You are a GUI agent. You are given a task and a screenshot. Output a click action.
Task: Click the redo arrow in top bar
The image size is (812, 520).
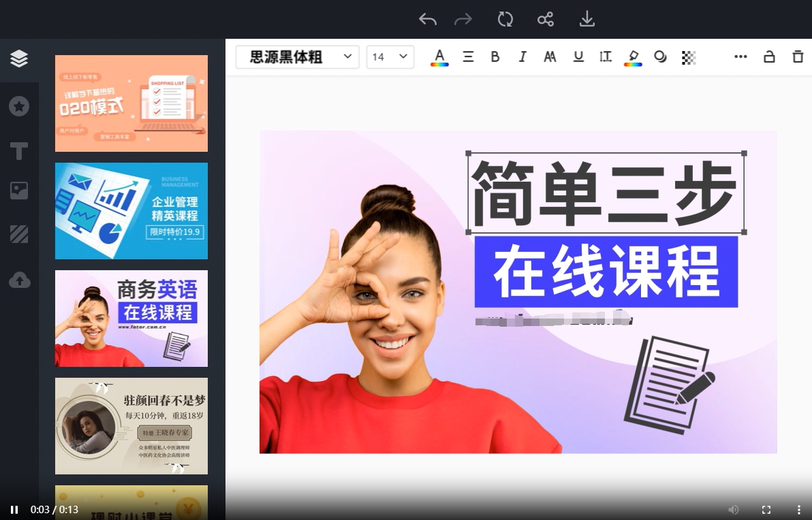pyautogui.click(x=463, y=20)
